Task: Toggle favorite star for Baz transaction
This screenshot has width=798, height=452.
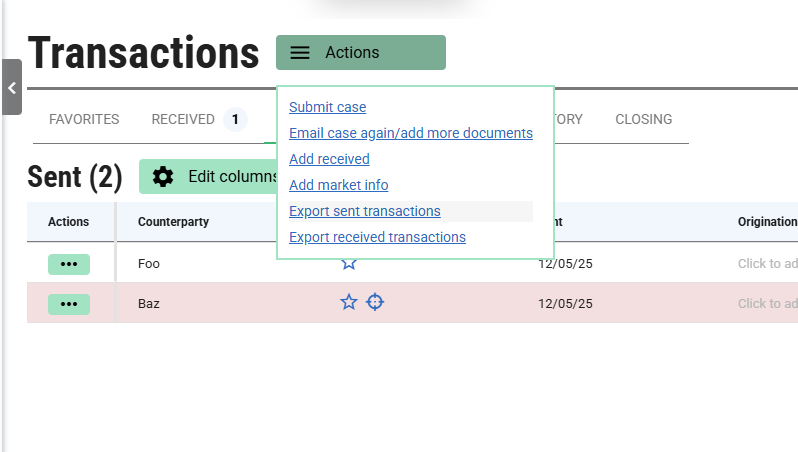Action: click(x=348, y=302)
